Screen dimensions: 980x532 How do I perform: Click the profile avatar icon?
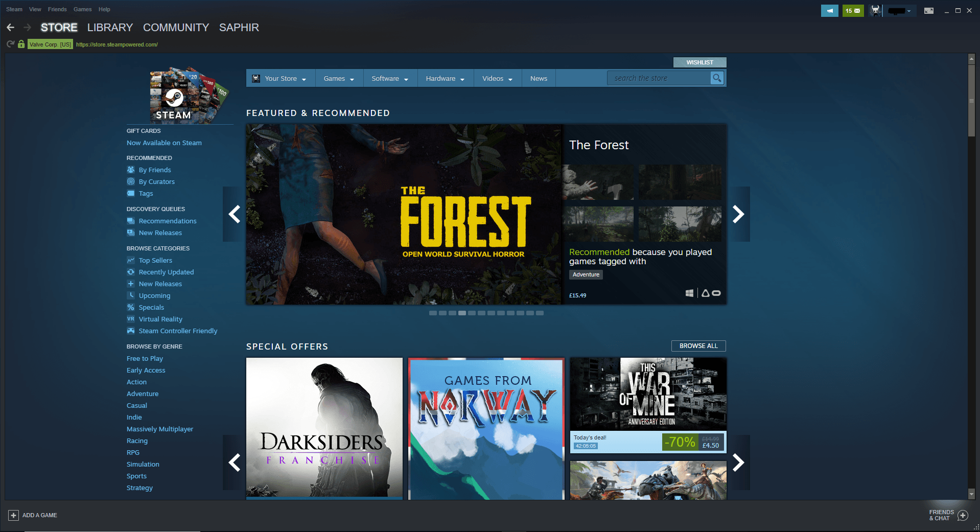876,10
